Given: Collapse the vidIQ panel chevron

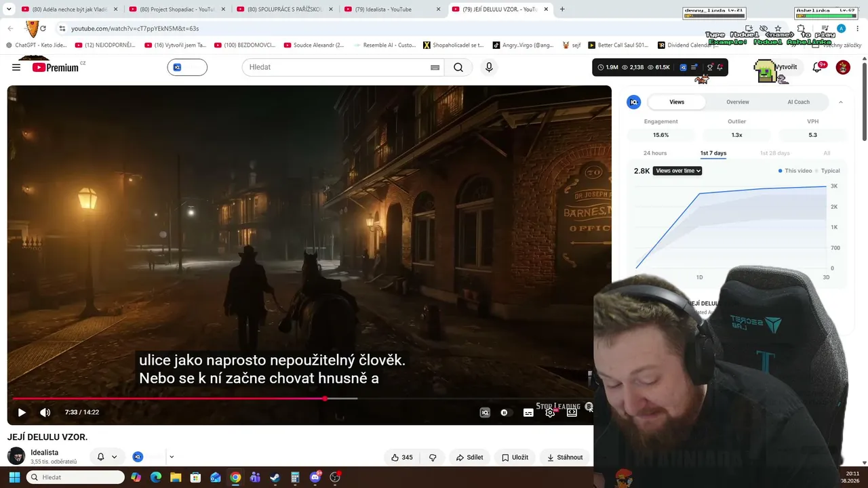Looking at the screenshot, I should tap(841, 102).
